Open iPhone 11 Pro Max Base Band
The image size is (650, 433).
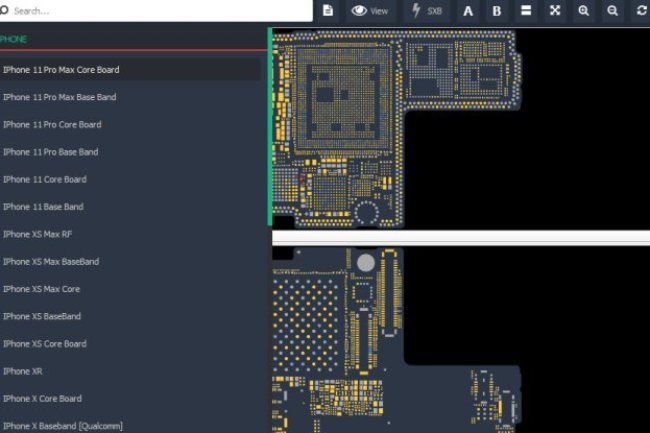(x=59, y=97)
